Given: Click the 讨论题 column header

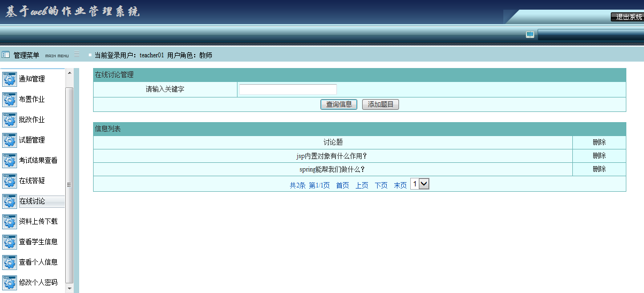Looking at the screenshot, I should click(x=333, y=142).
